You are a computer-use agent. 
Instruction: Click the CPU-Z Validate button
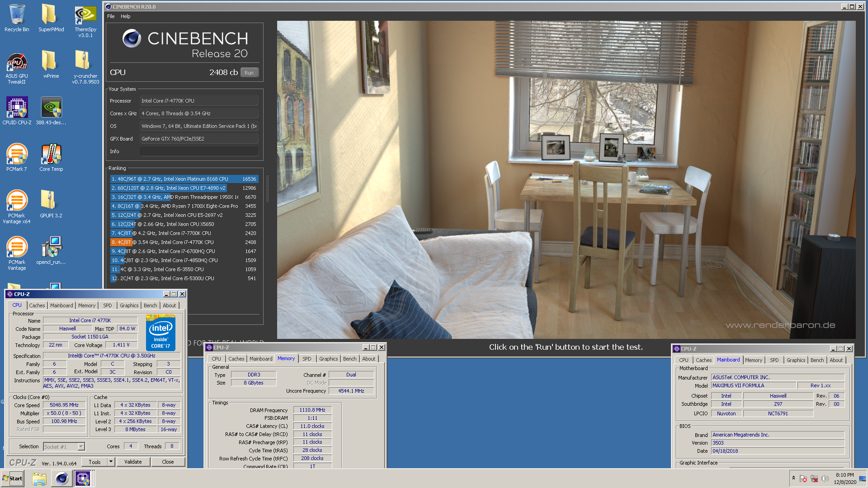pos(133,462)
